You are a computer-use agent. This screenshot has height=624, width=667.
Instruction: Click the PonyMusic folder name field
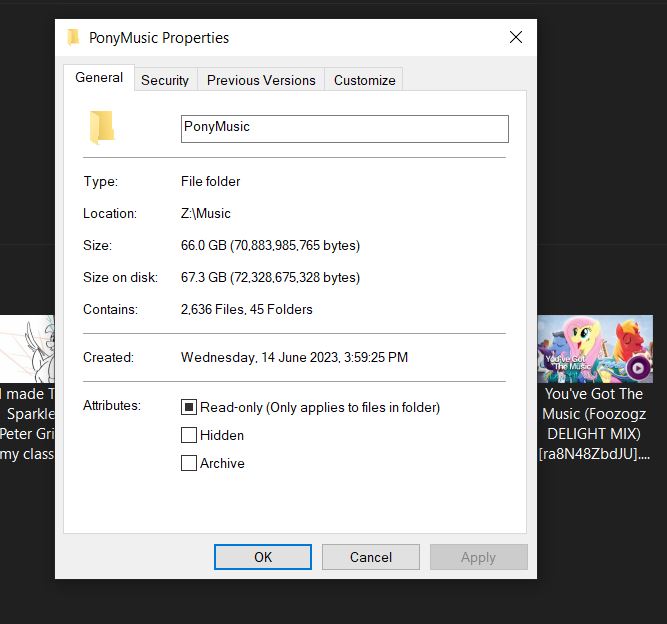(345, 128)
